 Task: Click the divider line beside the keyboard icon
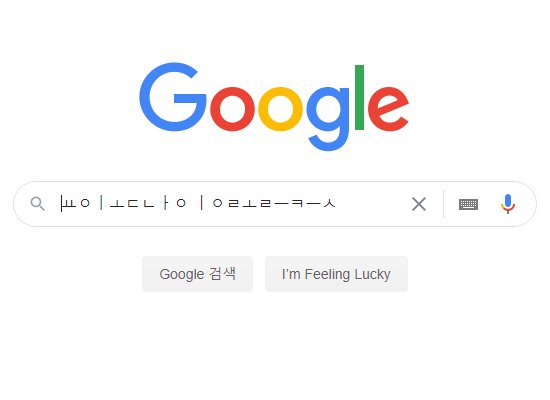pos(443,204)
